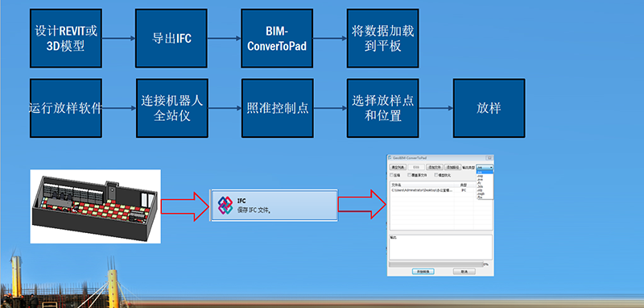Click the 3D office model thumbnail

(x=95, y=206)
